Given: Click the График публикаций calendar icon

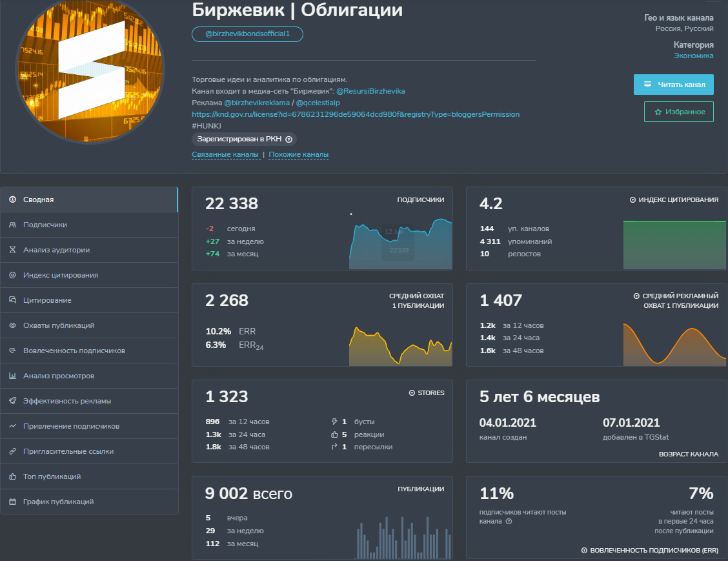Looking at the screenshot, I should [12, 502].
